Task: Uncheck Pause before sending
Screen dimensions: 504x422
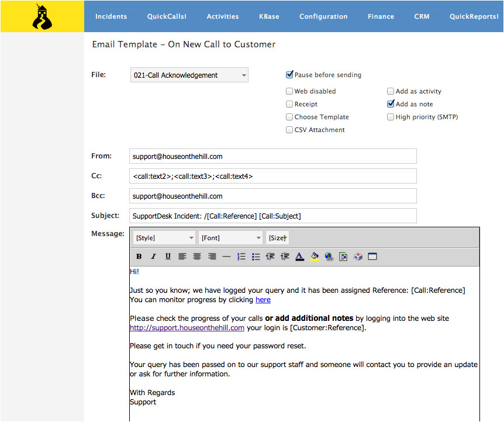Action: point(289,75)
